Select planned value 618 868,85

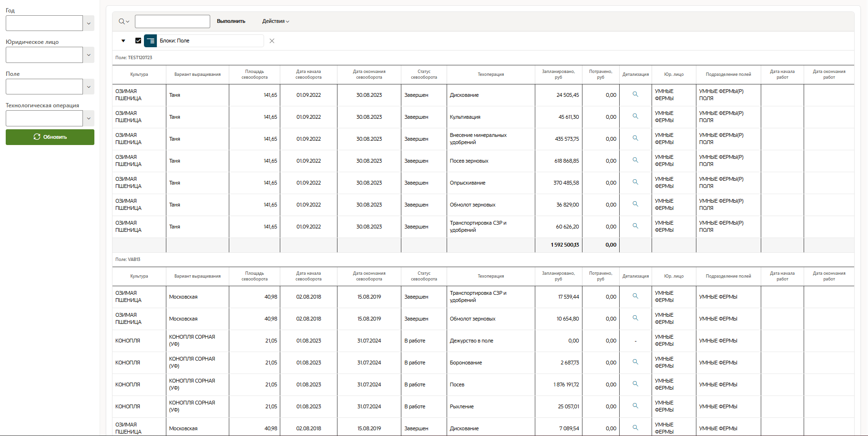(x=567, y=161)
